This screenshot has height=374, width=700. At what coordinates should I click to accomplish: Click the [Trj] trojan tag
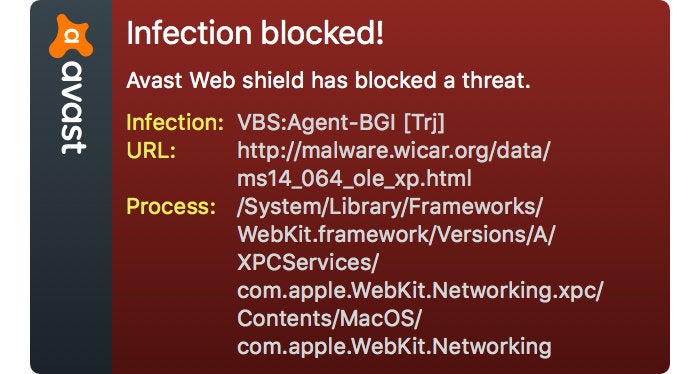pyautogui.click(x=424, y=123)
